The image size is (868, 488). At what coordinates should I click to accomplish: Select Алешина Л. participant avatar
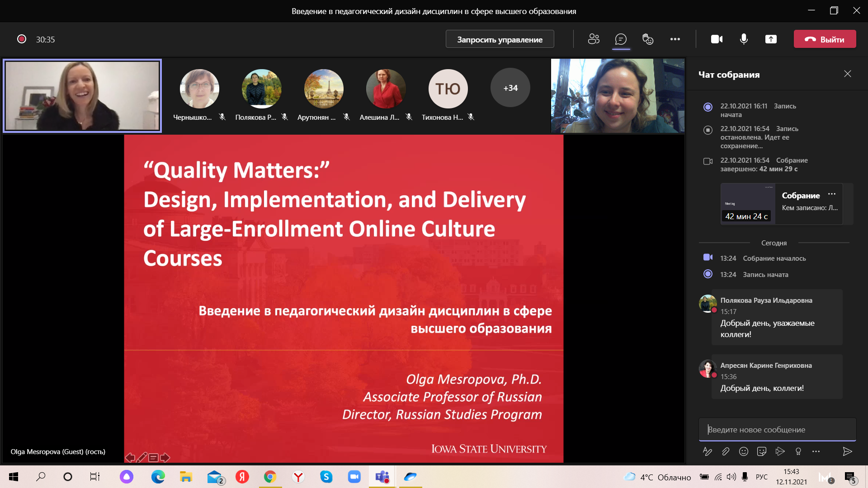pyautogui.click(x=386, y=89)
